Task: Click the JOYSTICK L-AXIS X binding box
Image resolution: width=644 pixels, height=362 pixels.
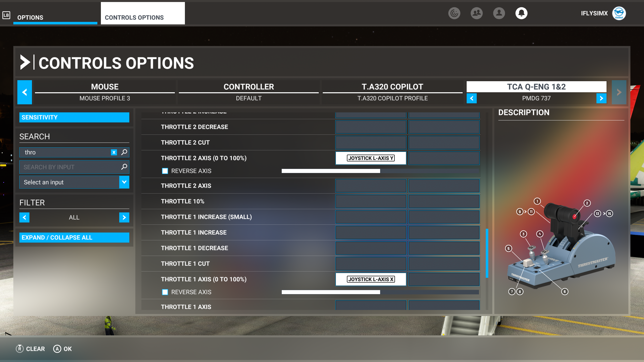Action: 371,279
